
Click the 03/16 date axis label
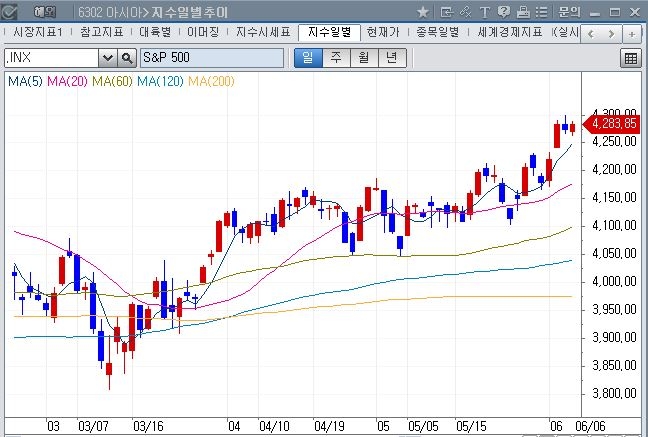click(x=148, y=426)
